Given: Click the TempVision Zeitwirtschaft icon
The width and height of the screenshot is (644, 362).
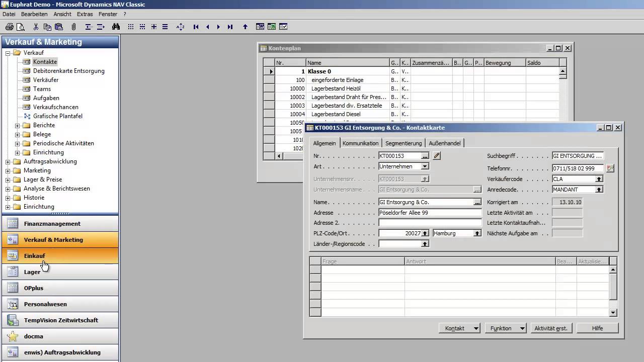Looking at the screenshot, I should tap(13, 320).
